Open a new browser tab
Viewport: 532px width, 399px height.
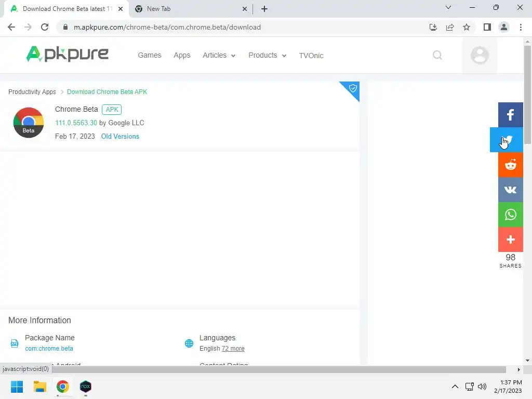[x=264, y=9]
